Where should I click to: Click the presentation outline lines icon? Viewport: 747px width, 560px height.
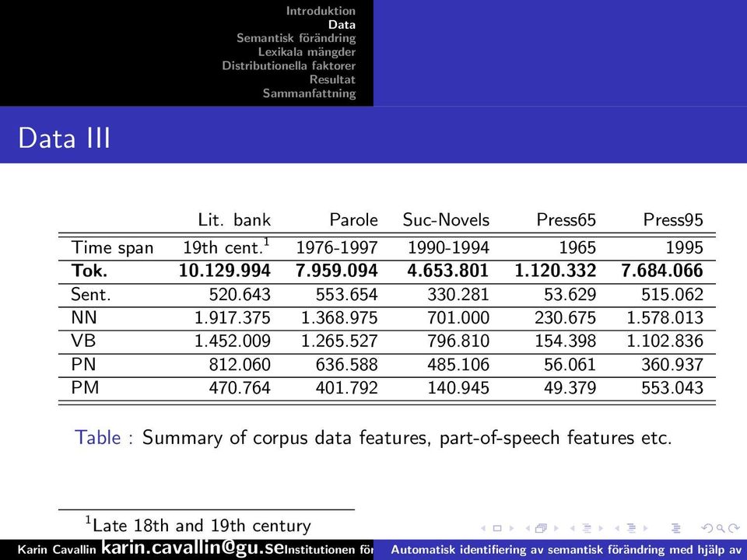coord(675,528)
